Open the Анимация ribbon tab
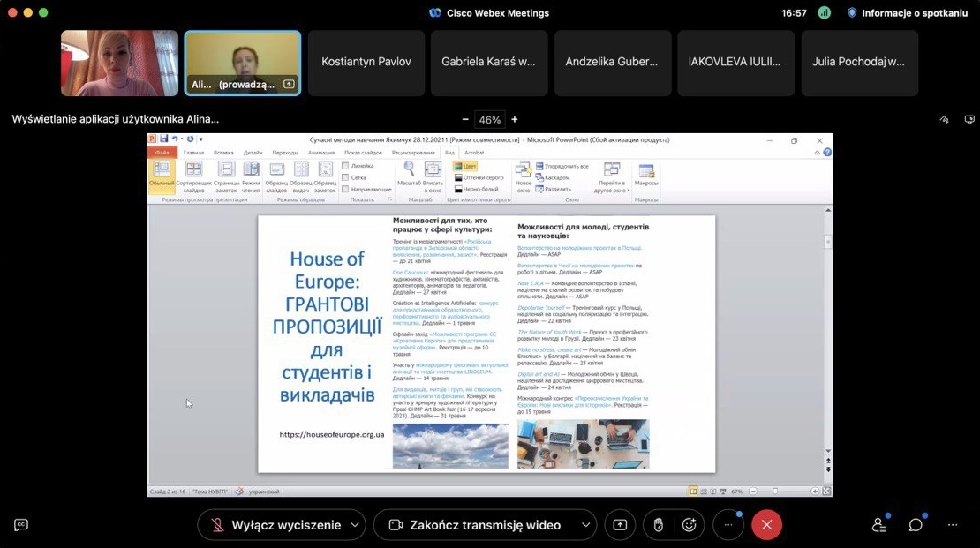This screenshot has width=980, height=548. pos(321,153)
